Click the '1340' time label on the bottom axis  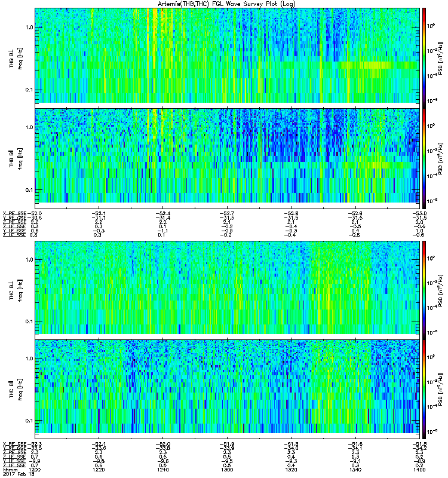tap(355, 470)
